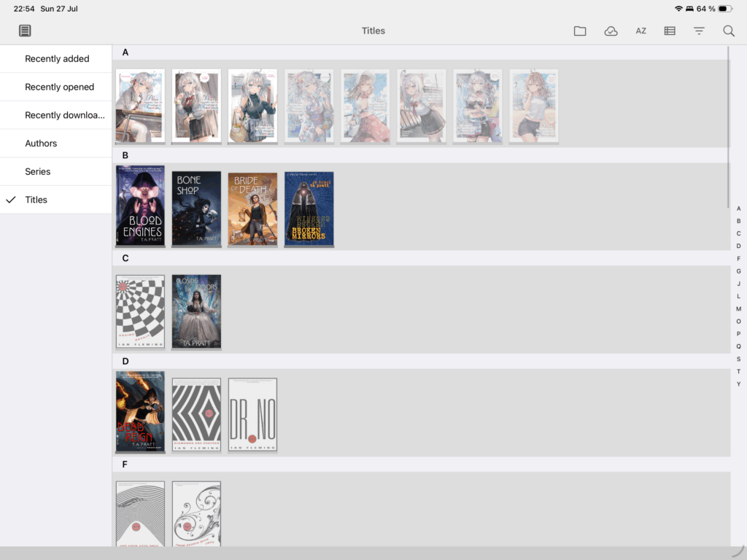Open Broken Mirrors book cover
The height and width of the screenshot is (560, 747).
click(x=309, y=209)
